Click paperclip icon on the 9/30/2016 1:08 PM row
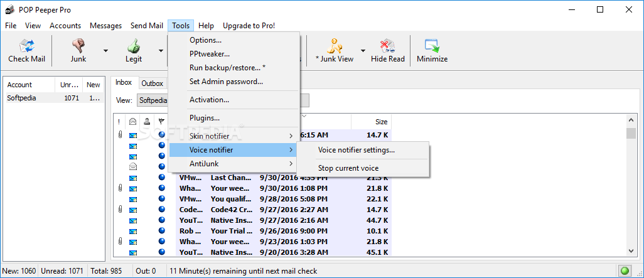The height and width of the screenshot is (278, 644). coord(120,188)
